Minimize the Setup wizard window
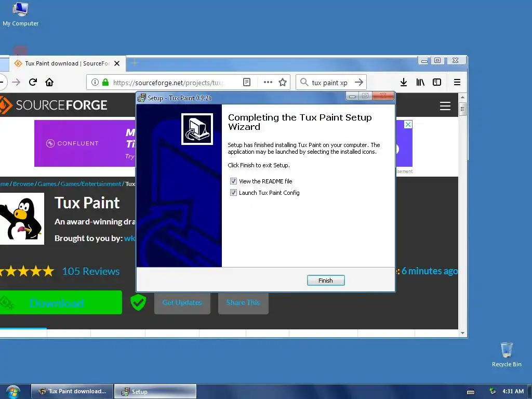532x399 pixels. pyautogui.click(x=352, y=96)
